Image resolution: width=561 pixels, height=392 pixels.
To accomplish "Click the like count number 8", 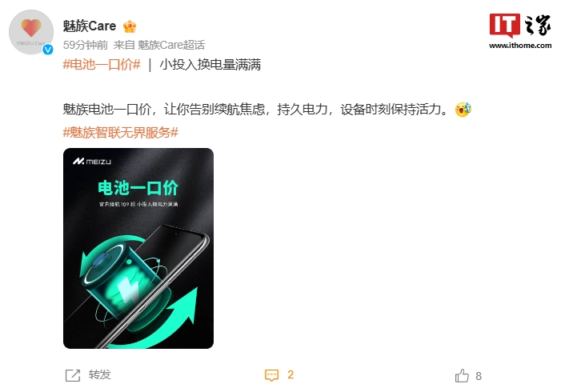I will click(479, 376).
